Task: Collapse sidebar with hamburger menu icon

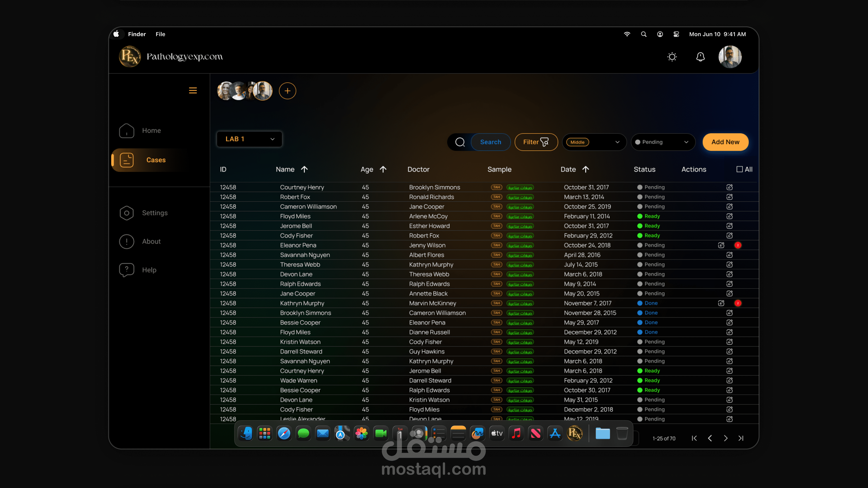Action: click(193, 91)
